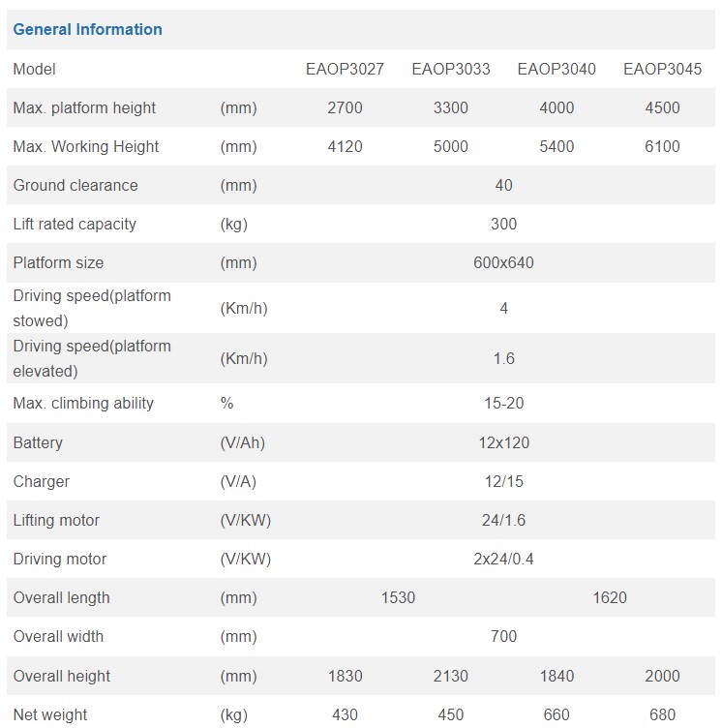
Task: Click the General Information heading
Action: (87, 29)
